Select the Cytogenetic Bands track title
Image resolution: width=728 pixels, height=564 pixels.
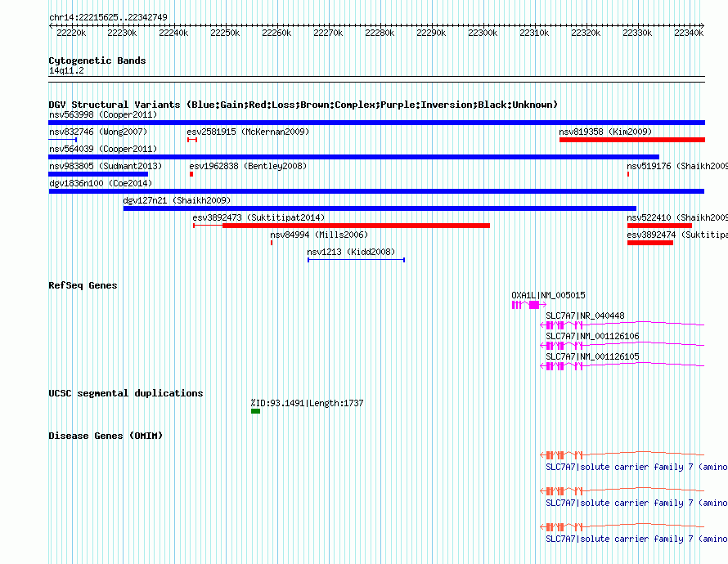coord(97,60)
